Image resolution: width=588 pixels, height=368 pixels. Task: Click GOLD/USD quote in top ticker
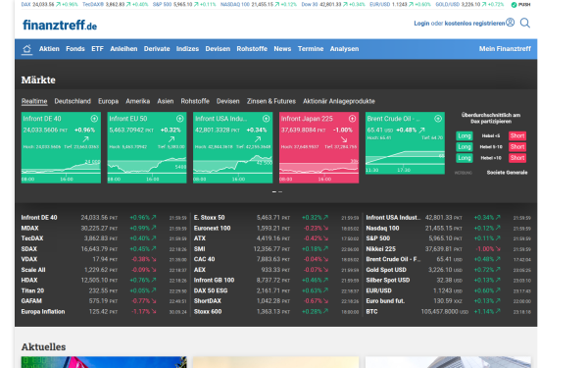[x=469, y=5]
